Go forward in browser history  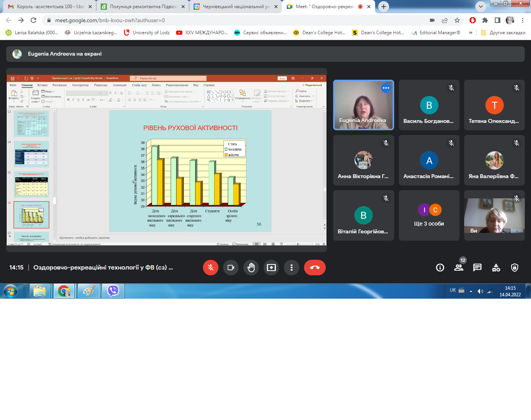(x=21, y=20)
